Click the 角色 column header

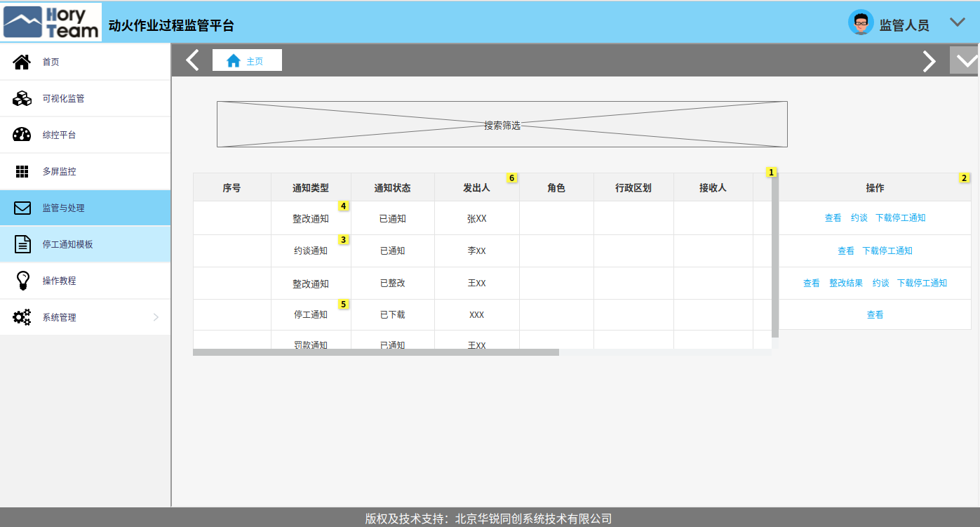(x=556, y=188)
